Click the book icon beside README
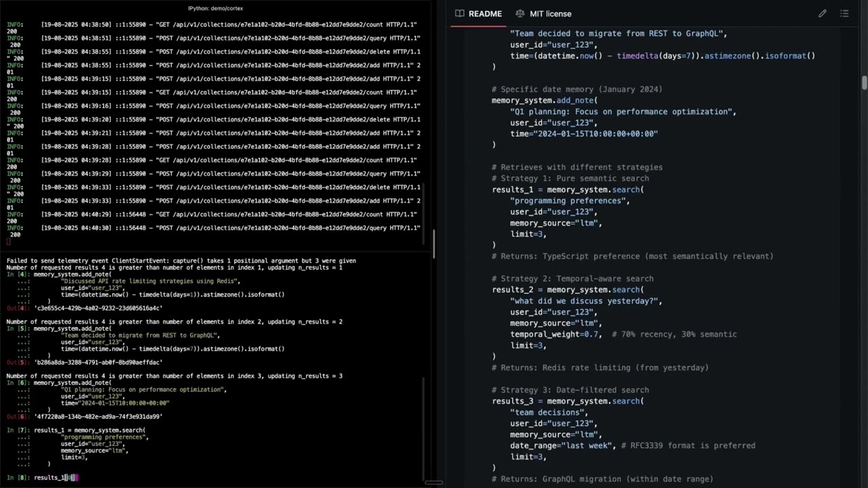Viewport: 868px width, 488px height. pos(460,14)
